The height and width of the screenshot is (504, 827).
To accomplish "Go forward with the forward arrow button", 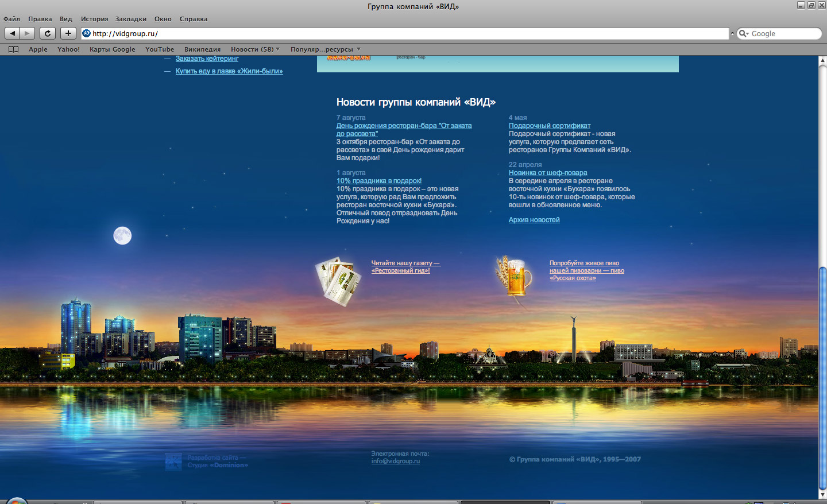I will [27, 33].
